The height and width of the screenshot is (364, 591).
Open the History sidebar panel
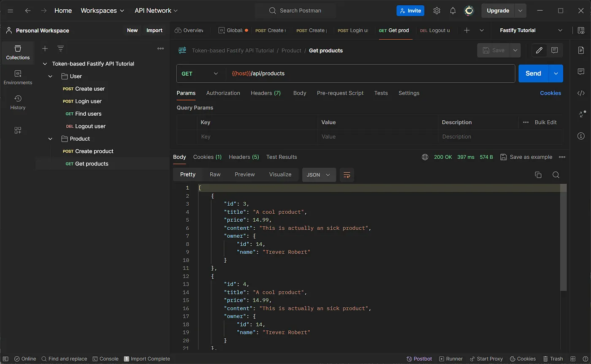pos(18,103)
